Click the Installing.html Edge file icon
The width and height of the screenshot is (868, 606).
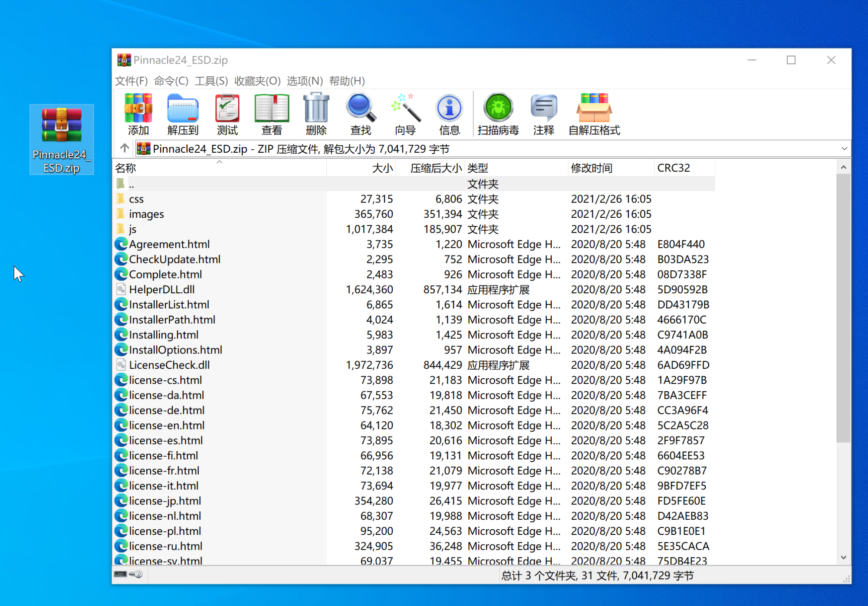(122, 335)
